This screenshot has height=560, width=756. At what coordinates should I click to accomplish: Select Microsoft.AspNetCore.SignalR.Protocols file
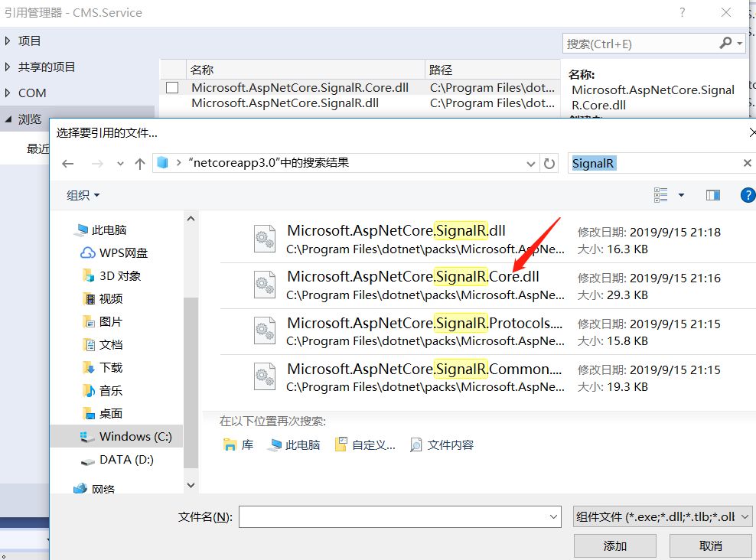(487, 331)
